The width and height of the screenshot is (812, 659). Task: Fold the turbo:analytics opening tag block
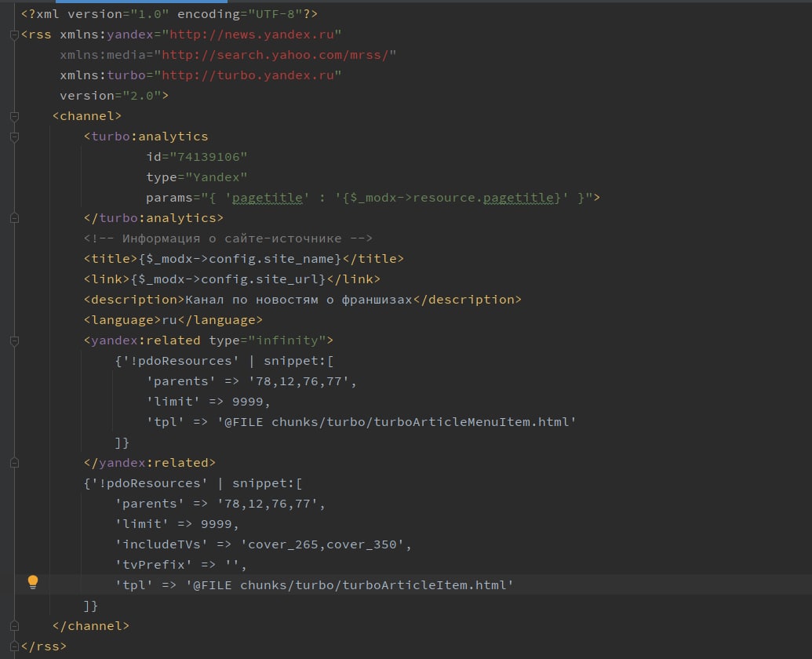pyautogui.click(x=14, y=137)
